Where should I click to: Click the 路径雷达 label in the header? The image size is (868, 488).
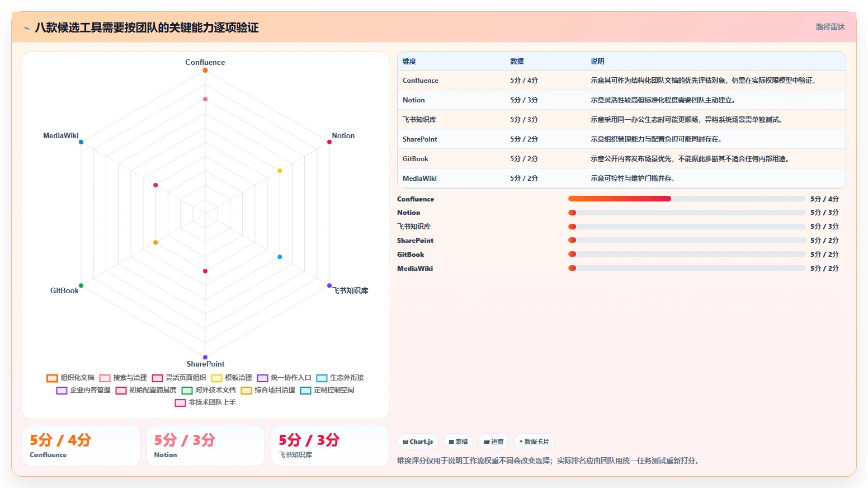tap(830, 27)
